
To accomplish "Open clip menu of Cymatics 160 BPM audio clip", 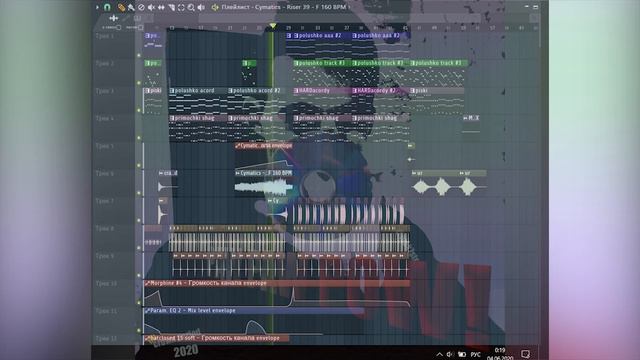I will [x=238, y=173].
